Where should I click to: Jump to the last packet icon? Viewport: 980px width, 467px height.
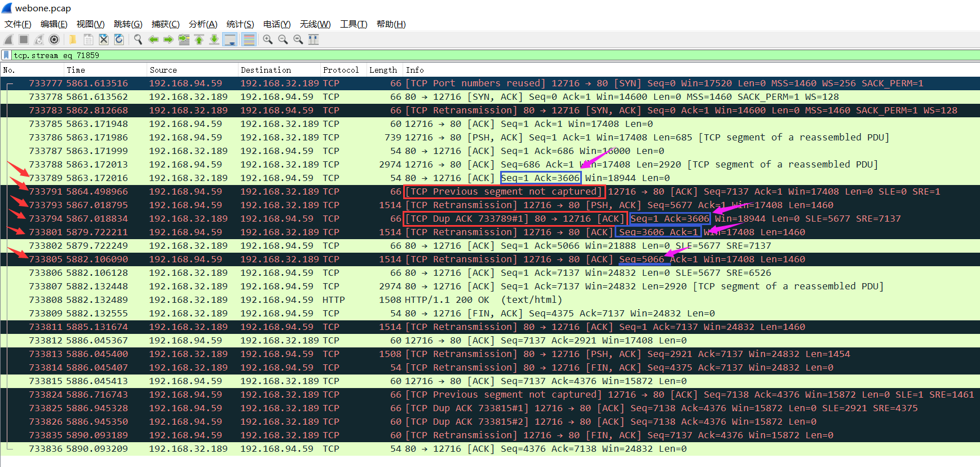click(214, 39)
